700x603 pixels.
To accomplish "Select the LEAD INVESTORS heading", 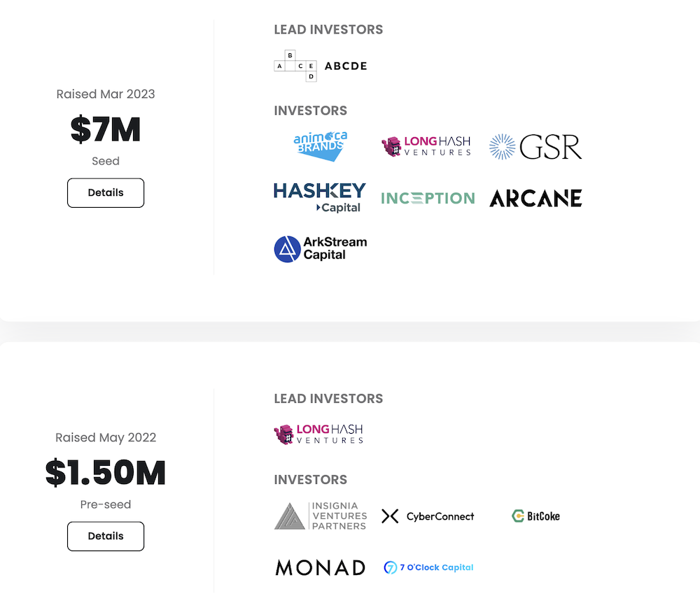I will coord(328,29).
